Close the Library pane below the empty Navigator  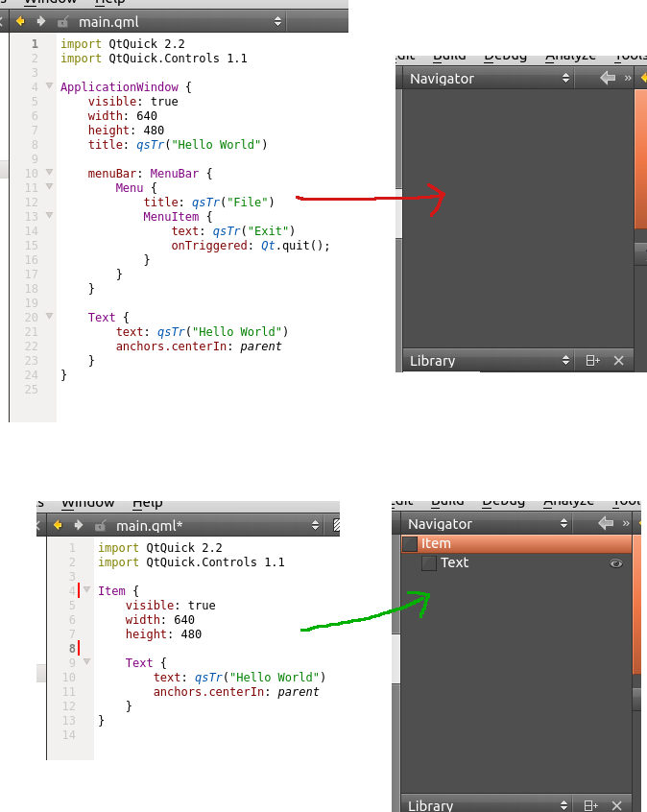tap(618, 361)
